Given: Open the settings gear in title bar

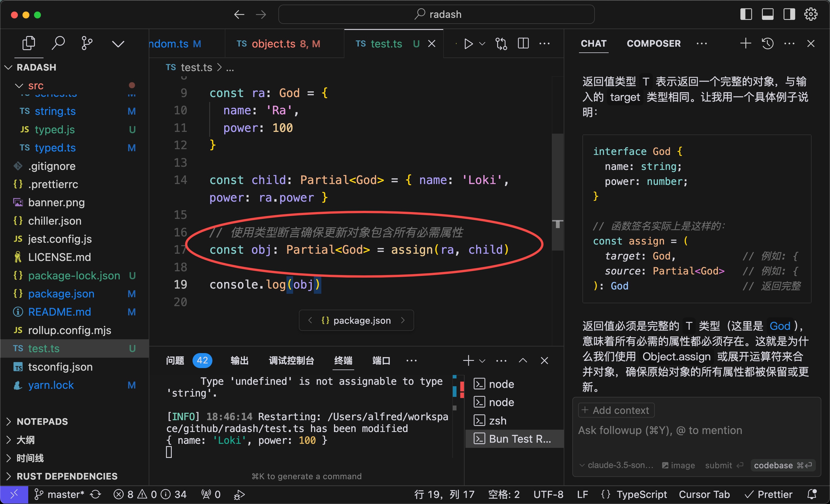Looking at the screenshot, I should (810, 14).
